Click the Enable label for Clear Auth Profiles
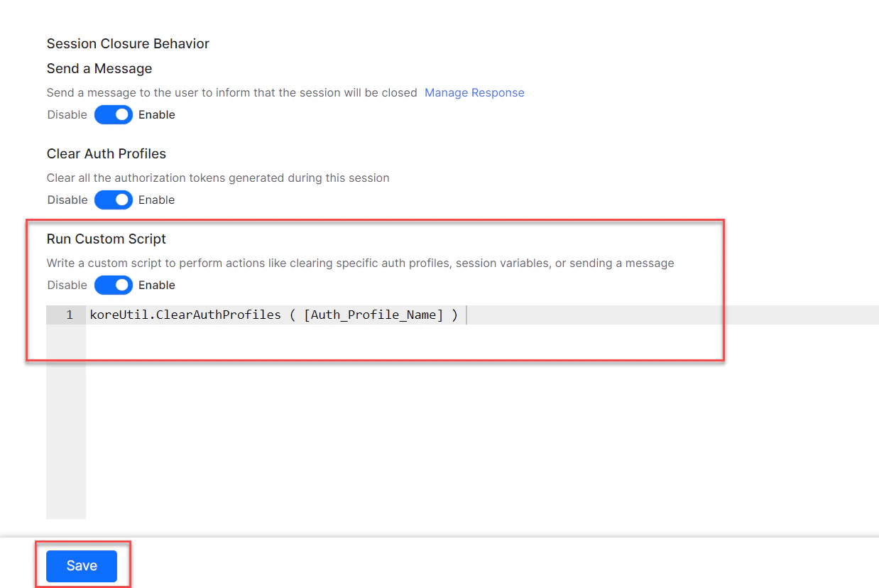This screenshot has height=588, width=879. (x=156, y=200)
